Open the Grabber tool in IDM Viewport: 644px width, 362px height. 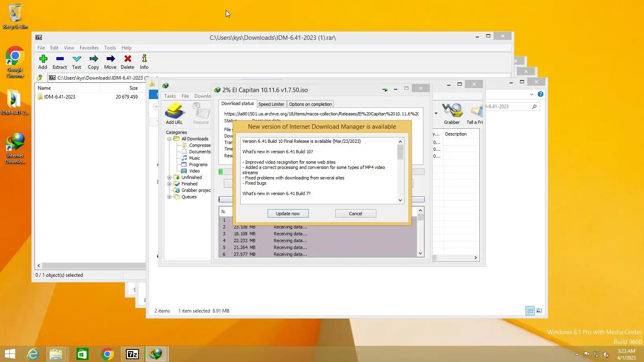[x=452, y=114]
